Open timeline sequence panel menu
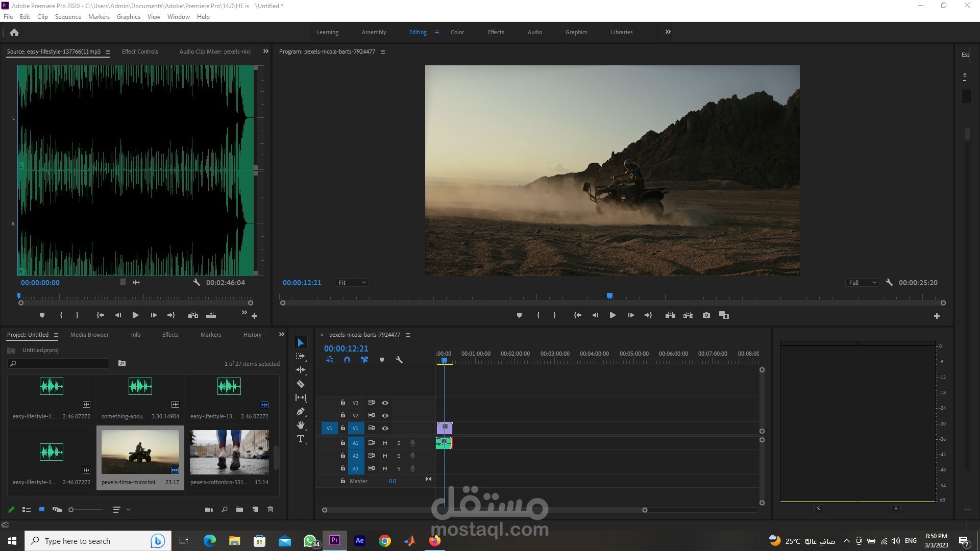 pos(408,335)
